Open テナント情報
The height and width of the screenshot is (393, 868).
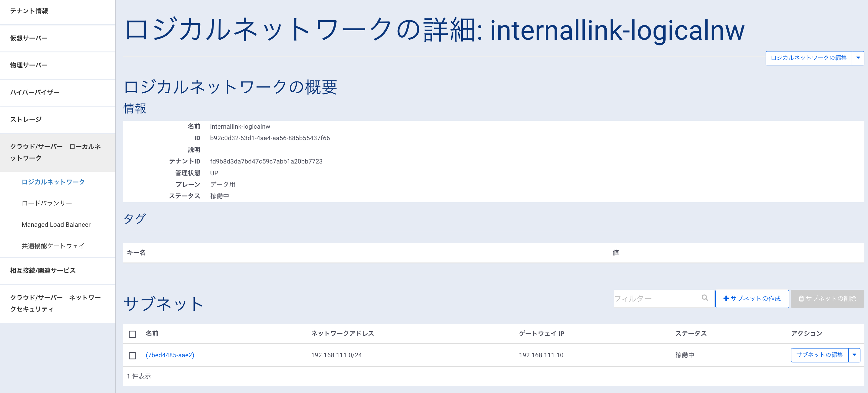click(x=29, y=11)
